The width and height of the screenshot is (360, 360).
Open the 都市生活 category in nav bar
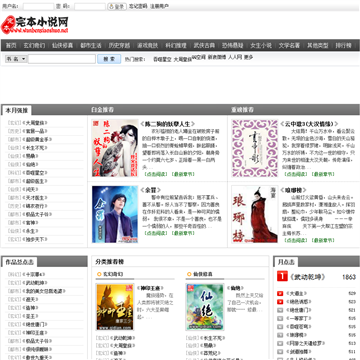[91, 45]
